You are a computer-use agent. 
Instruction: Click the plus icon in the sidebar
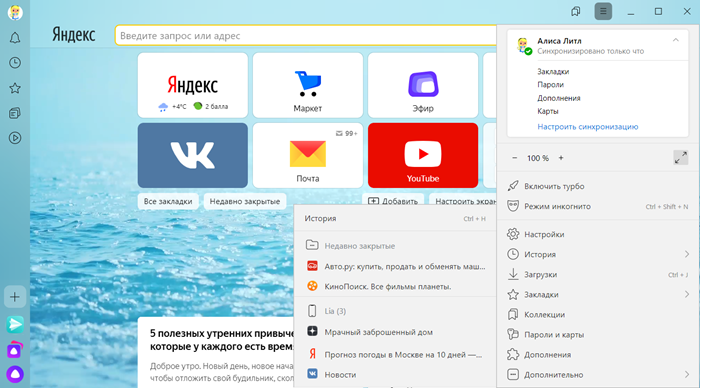15,297
